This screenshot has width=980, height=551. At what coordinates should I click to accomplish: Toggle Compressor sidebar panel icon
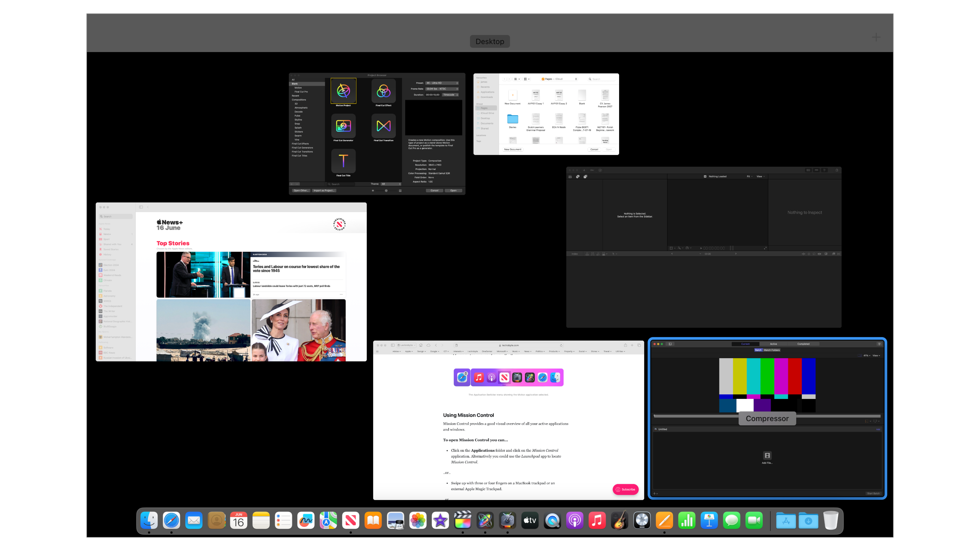click(x=670, y=344)
